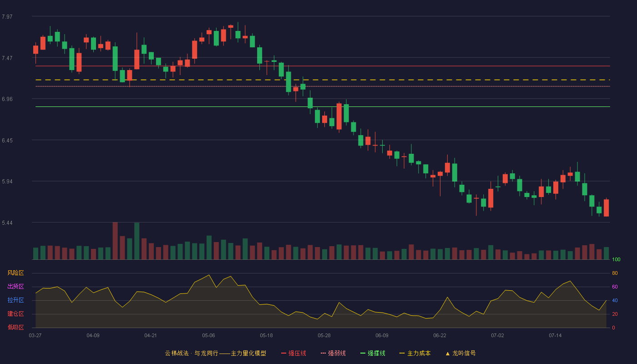Select the 低吸区 zone label
637x364 pixels.
[x=15, y=328]
